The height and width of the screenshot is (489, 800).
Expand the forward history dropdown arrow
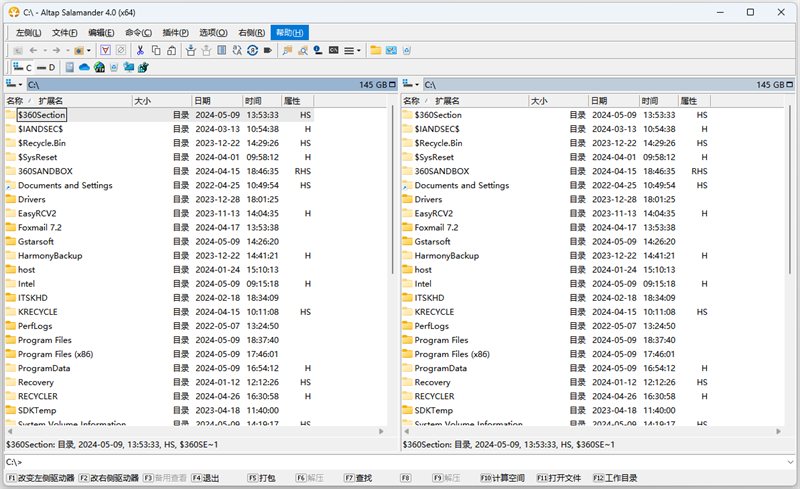pyautogui.click(x=67, y=50)
